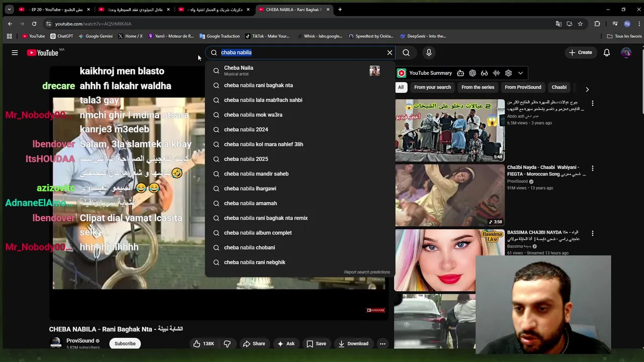This screenshot has width=644, height=362.
Task: Submit search with magnifier button
Action: (x=406, y=52)
